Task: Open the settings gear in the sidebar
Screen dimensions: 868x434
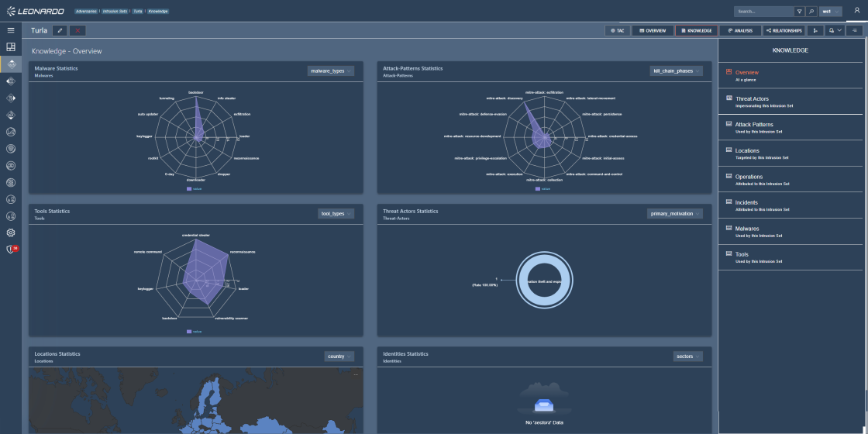Action: [11, 232]
